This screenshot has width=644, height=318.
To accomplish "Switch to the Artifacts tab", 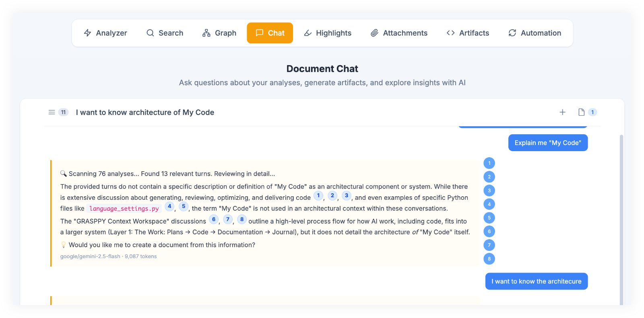I will pyautogui.click(x=468, y=33).
